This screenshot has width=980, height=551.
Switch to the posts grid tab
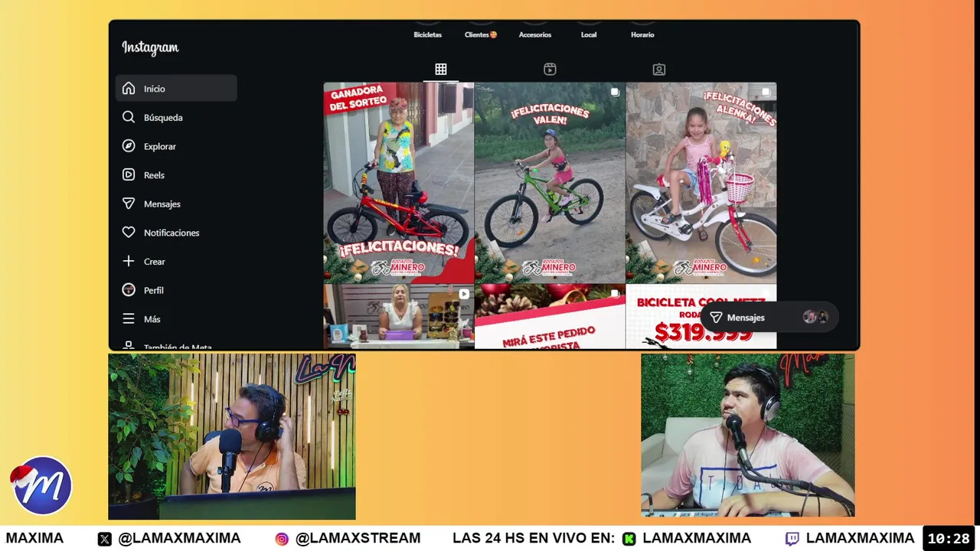click(441, 70)
